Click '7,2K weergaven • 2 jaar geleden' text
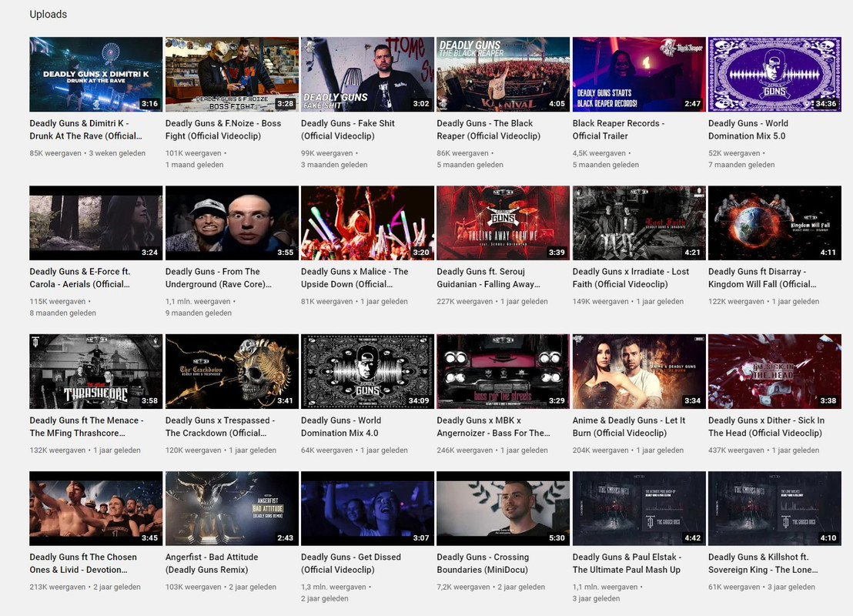This screenshot has height=616, width=853. (x=490, y=588)
